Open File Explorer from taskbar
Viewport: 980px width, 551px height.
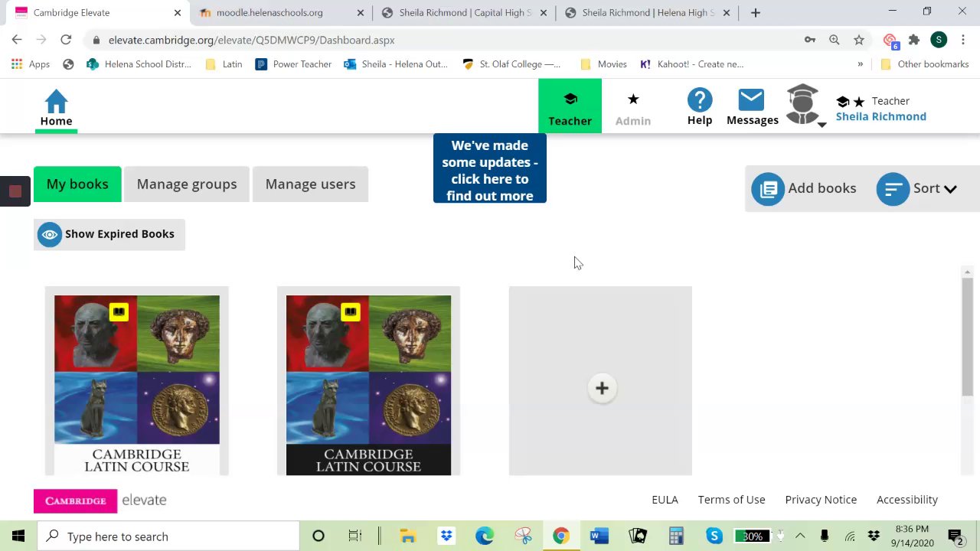(407, 536)
